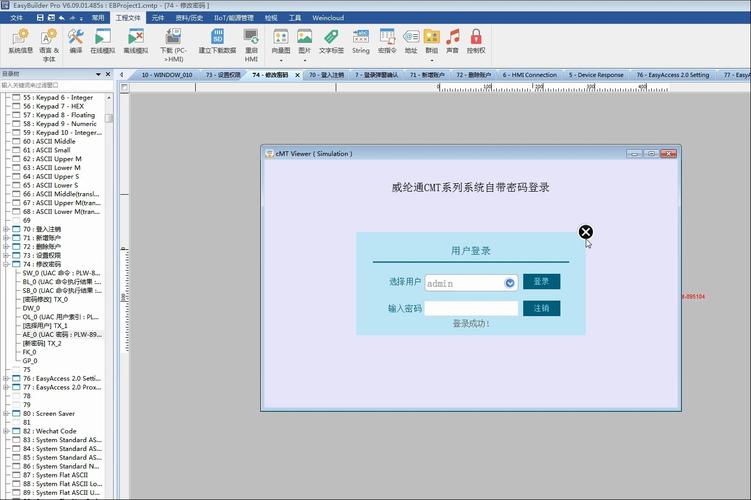Viewport: 751px width, 500px height.
Task: Expand the 80 : Screen Saver tree node
Action: pyautogui.click(x=6, y=413)
